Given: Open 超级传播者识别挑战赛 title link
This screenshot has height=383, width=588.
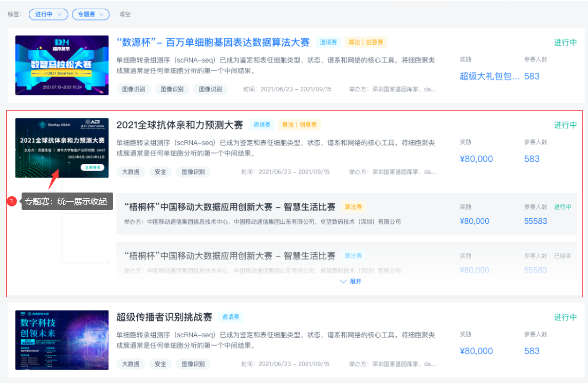Looking at the screenshot, I should coord(164,317).
